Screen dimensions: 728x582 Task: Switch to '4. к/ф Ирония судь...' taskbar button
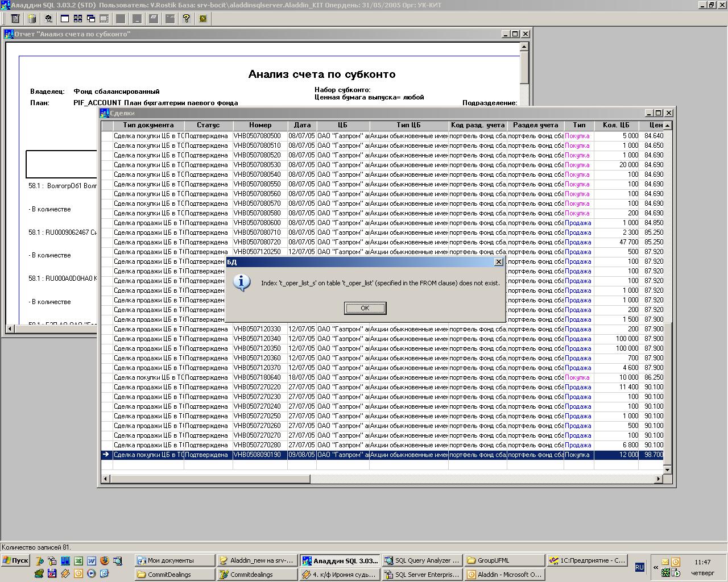[x=340, y=575]
